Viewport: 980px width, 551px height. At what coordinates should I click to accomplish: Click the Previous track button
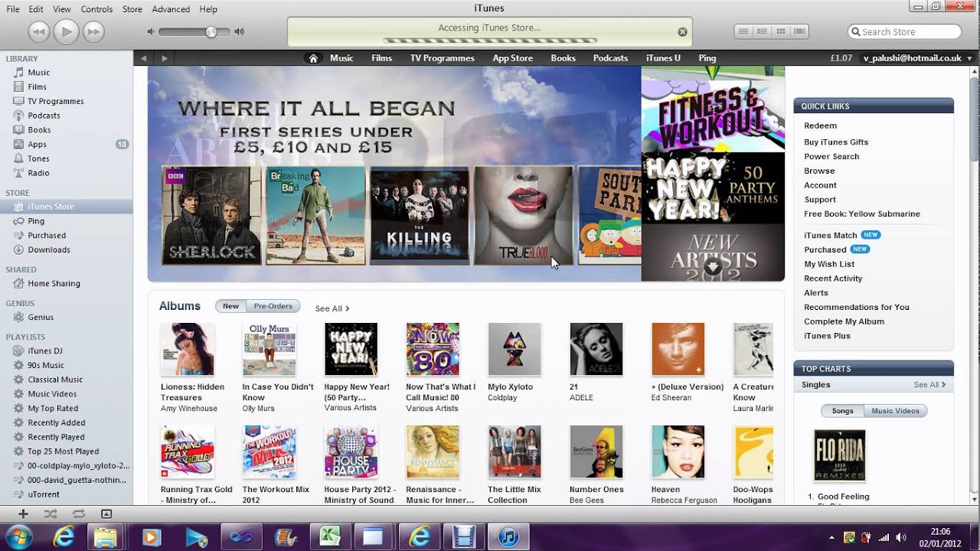point(39,31)
